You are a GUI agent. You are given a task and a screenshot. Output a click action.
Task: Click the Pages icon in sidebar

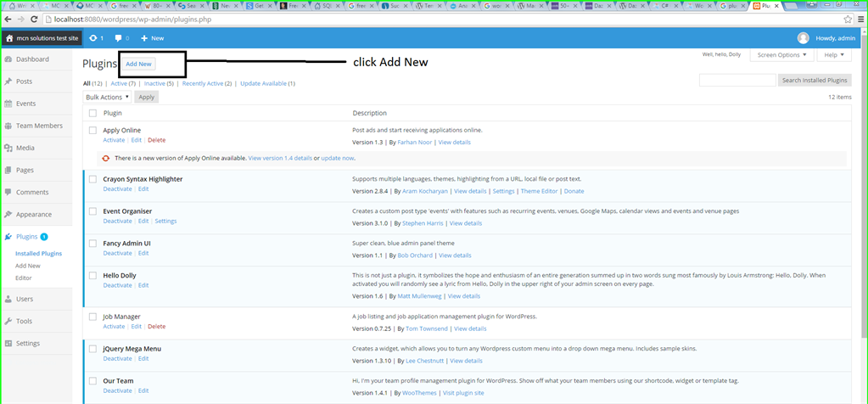(x=8, y=170)
